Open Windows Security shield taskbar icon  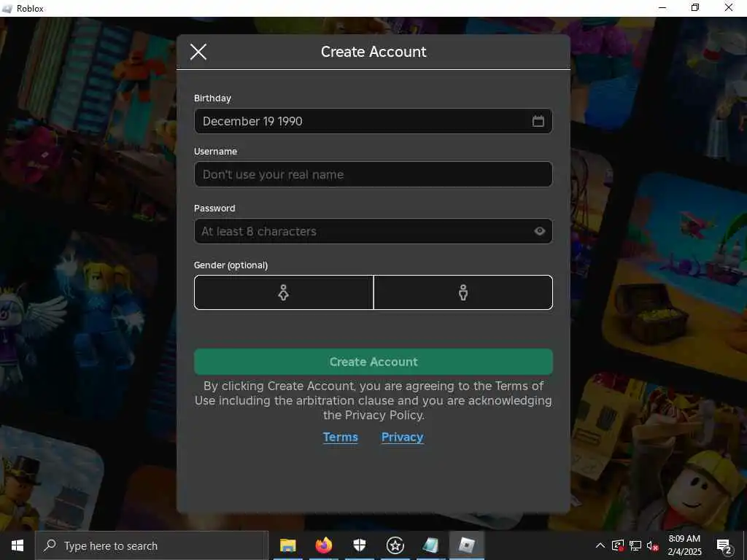(359, 545)
